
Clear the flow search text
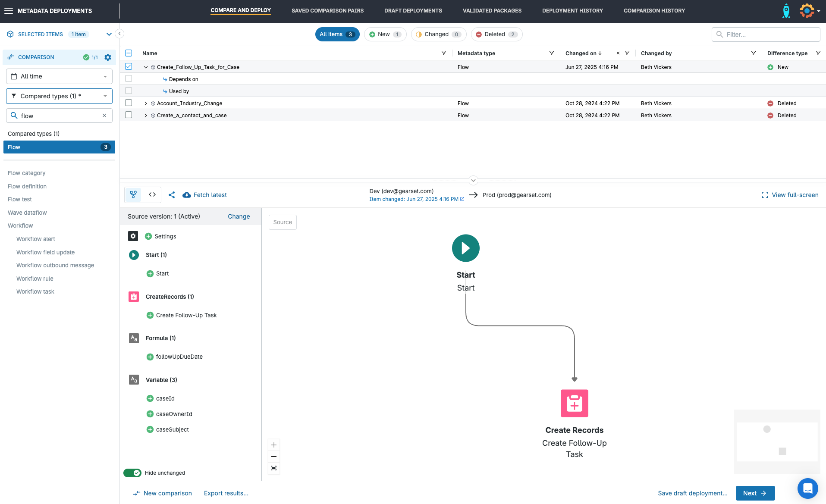(104, 116)
